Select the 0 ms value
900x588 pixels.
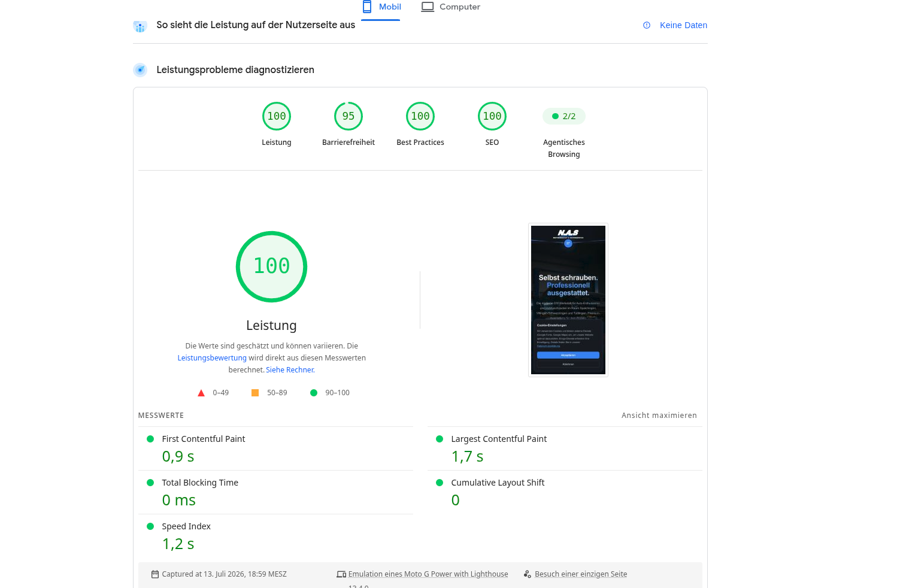pyautogui.click(x=179, y=500)
